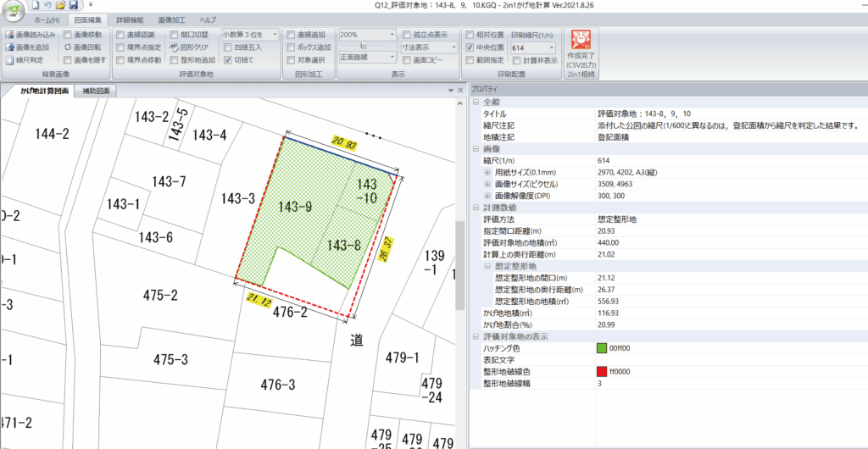Image resolution: width=868 pixels, height=449 pixels.
Task: Click the save disk icon in title bar
Action: tap(74, 5)
